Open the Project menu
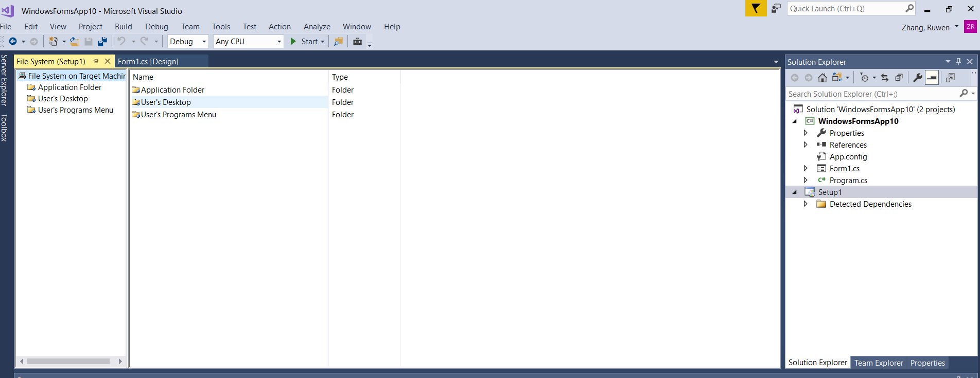This screenshot has width=980, height=378. click(x=91, y=27)
